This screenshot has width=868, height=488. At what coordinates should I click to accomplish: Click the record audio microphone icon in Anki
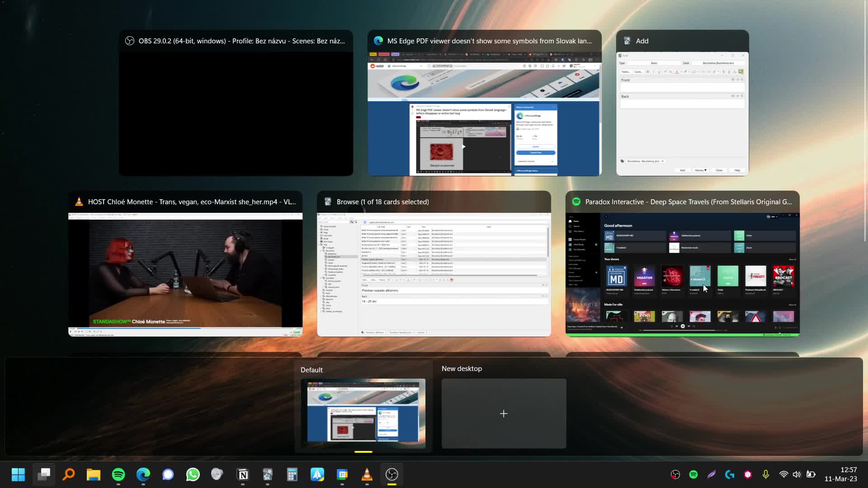[x=729, y=71]
